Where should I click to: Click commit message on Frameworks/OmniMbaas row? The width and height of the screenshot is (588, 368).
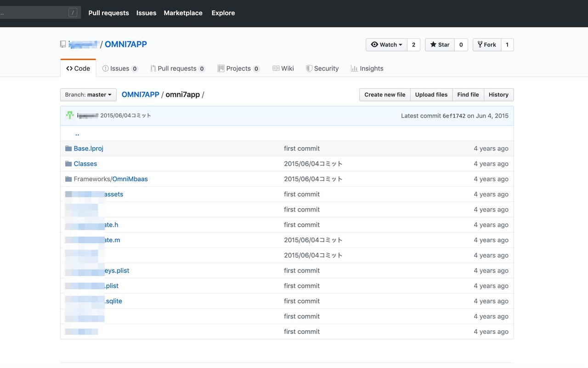pyautogui.click(x=313, y=179)
